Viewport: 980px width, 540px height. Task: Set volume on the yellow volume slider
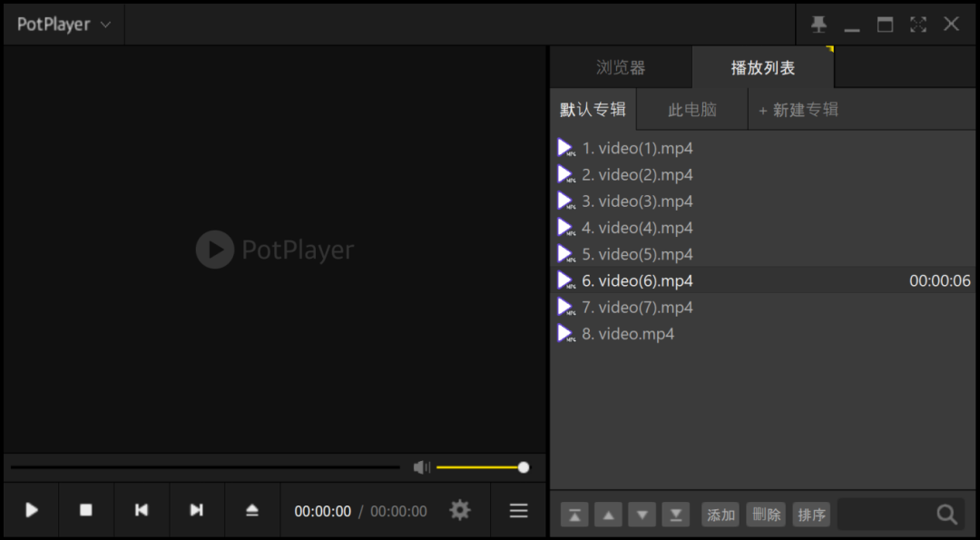483,467
